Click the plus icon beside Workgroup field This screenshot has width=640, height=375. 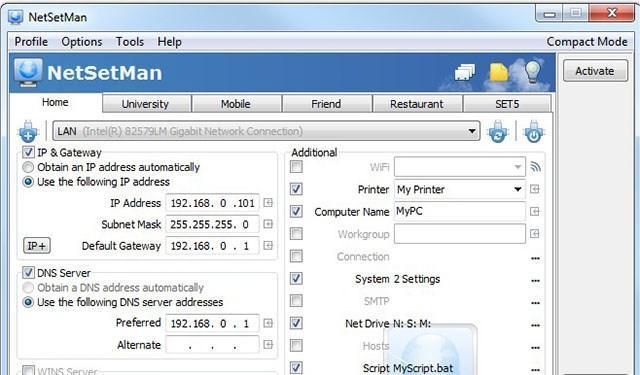(x=535, y=233)
